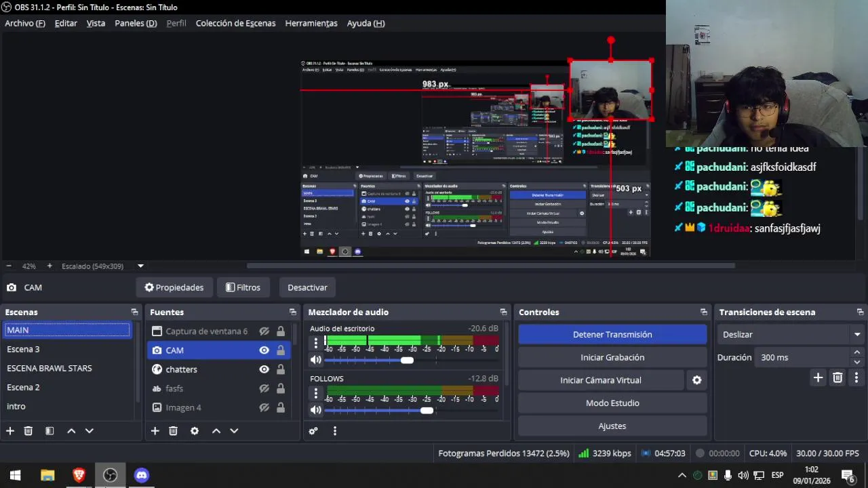Open Archivo menu
Screen dimensions: 868x488
tap(25, 23)
